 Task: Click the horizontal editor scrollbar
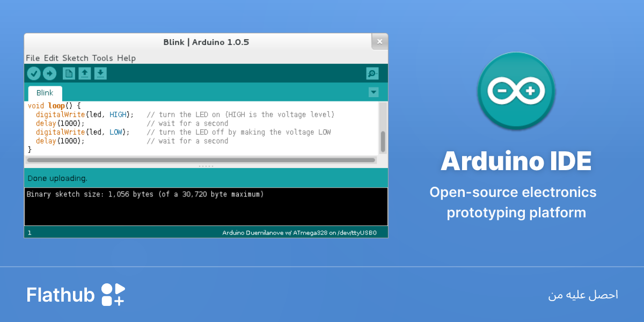[201, 160]
